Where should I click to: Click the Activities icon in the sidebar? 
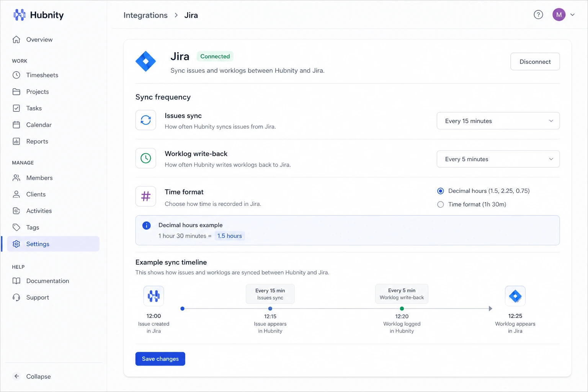click(16, 211)
